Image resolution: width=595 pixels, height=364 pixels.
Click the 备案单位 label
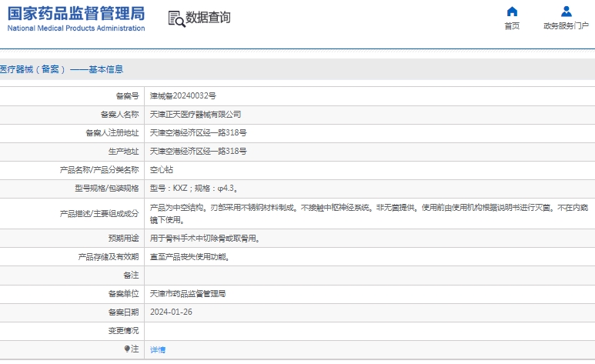(x=124, y=294)
